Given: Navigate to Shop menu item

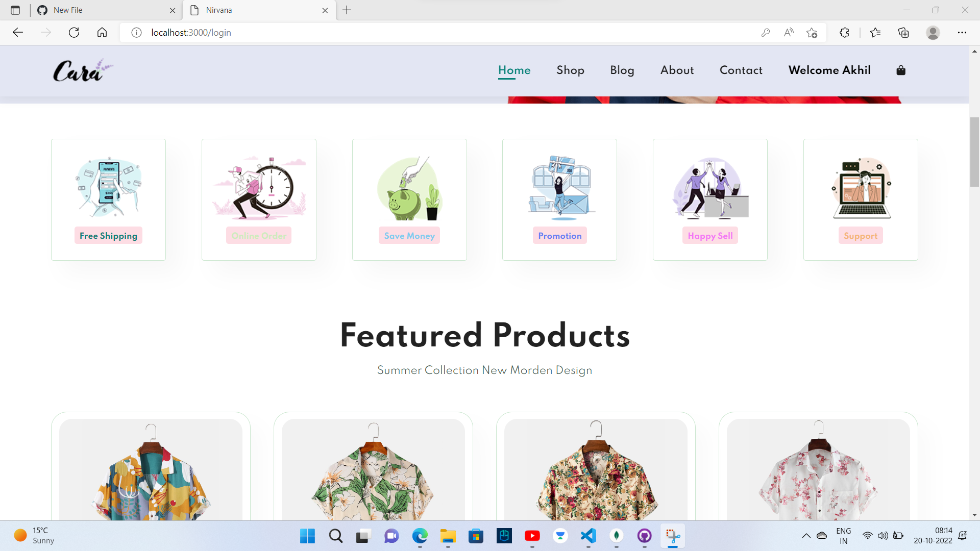Looking at the screenshot, I should (570, 70).
